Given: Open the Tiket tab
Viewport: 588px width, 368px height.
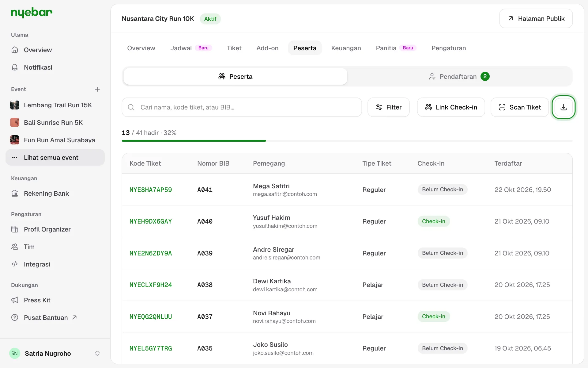Looking at the screenshot, I should pos(234,48).
